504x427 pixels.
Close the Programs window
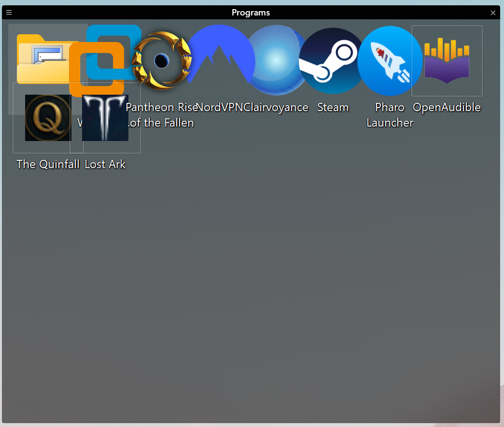click(493, 13)
